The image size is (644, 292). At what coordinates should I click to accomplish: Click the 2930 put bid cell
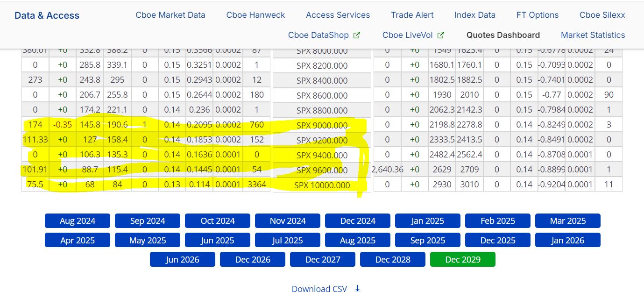[442, 184]
